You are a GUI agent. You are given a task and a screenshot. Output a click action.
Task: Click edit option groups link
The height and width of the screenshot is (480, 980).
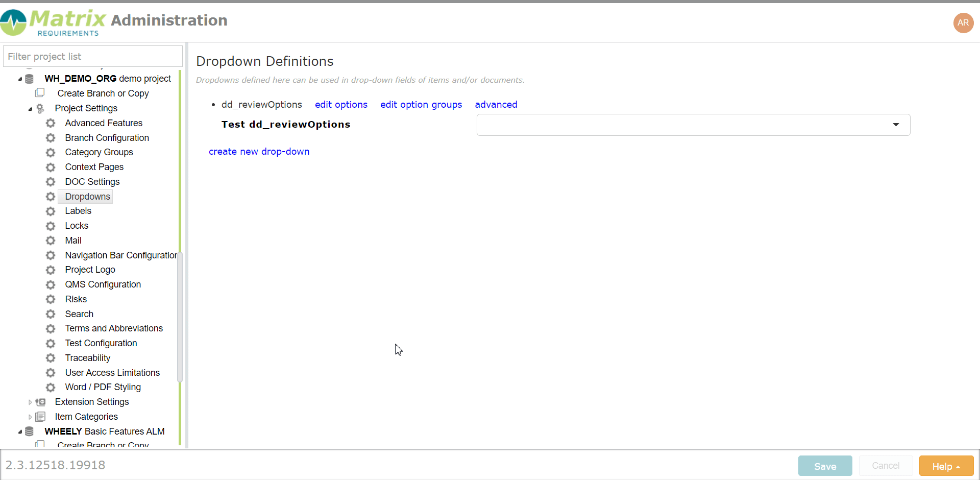(x=421, y=104)
